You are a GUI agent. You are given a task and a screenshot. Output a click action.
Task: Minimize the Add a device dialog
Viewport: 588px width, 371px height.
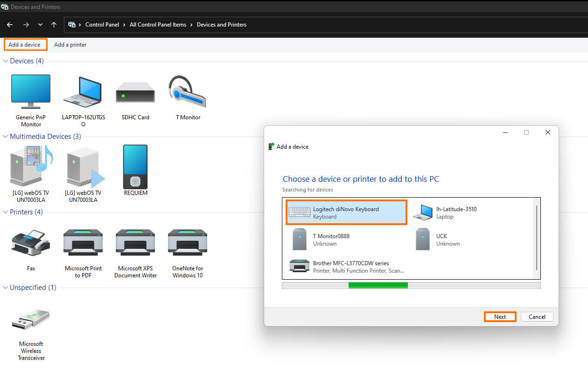[x=505, y=132]
